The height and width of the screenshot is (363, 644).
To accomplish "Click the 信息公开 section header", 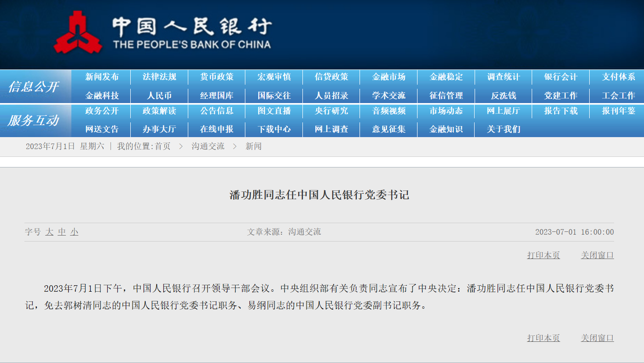I will [x=33, y=86].
